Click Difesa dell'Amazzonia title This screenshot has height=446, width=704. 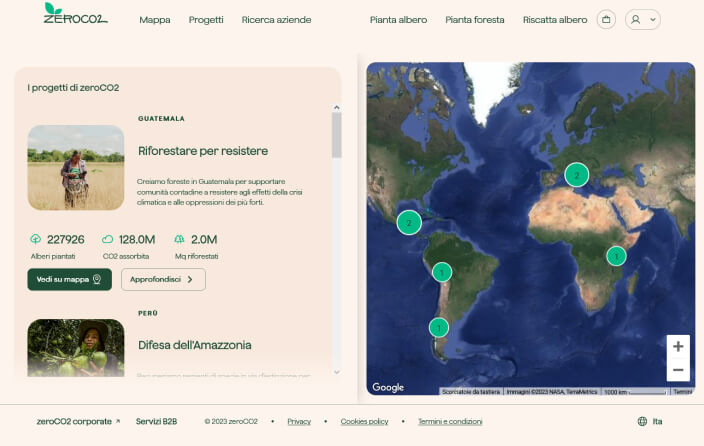click(194, 345)
